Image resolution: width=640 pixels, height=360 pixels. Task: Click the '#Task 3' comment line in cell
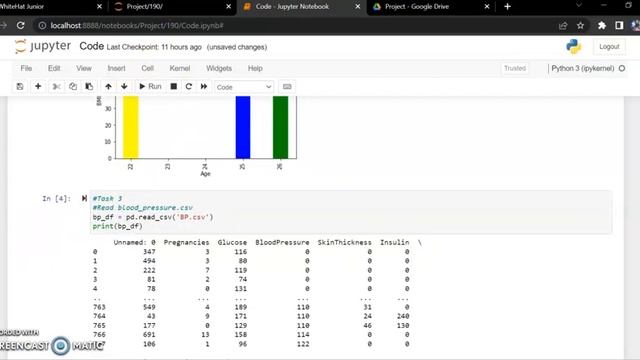point(107,198)
